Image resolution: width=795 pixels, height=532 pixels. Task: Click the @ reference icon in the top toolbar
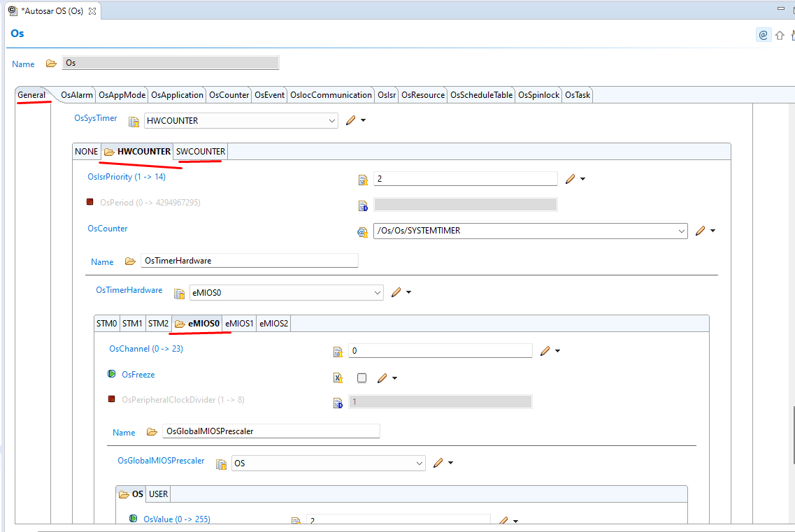(764, 34)
